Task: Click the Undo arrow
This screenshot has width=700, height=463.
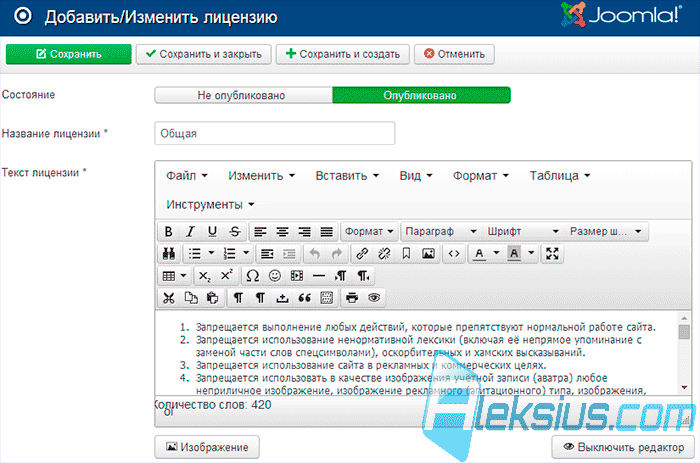Action: point(315,254)
